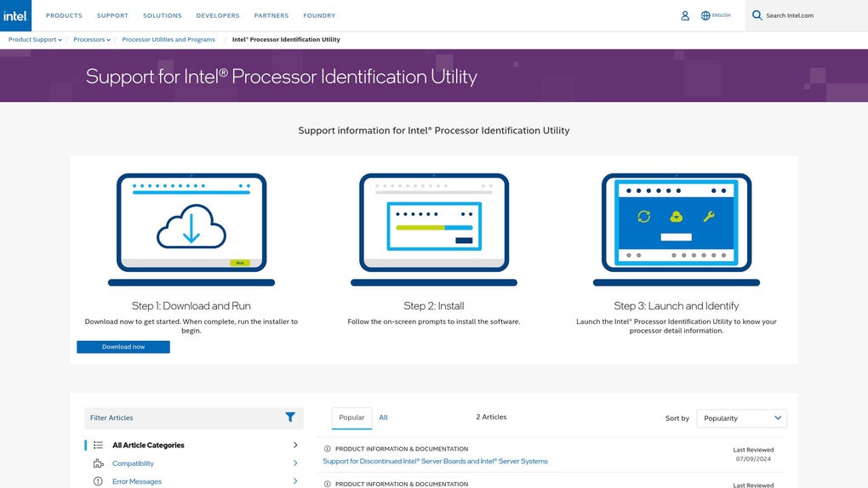The image size is (868, 488).
Task: Click the 'Step 1: Download and Run' heading
Action: coord(191,305)
